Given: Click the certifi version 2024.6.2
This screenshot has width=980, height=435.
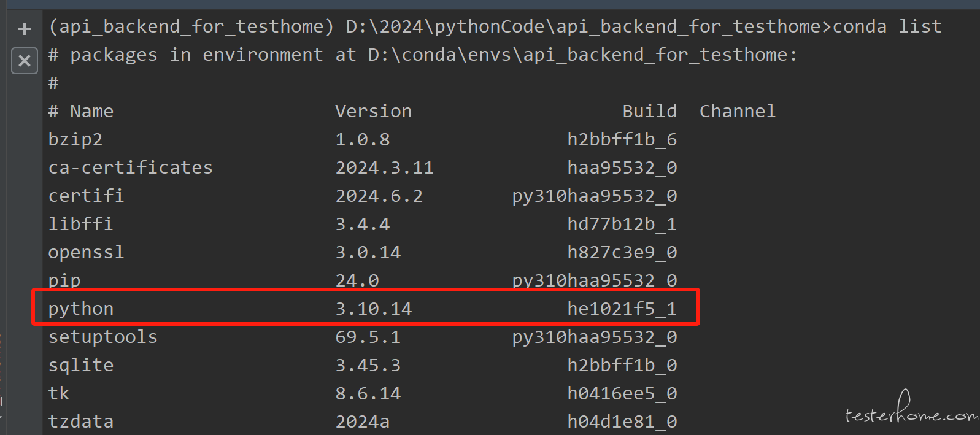Looking at the screenshot, I should pyautogui.click(x=379, y=196).
